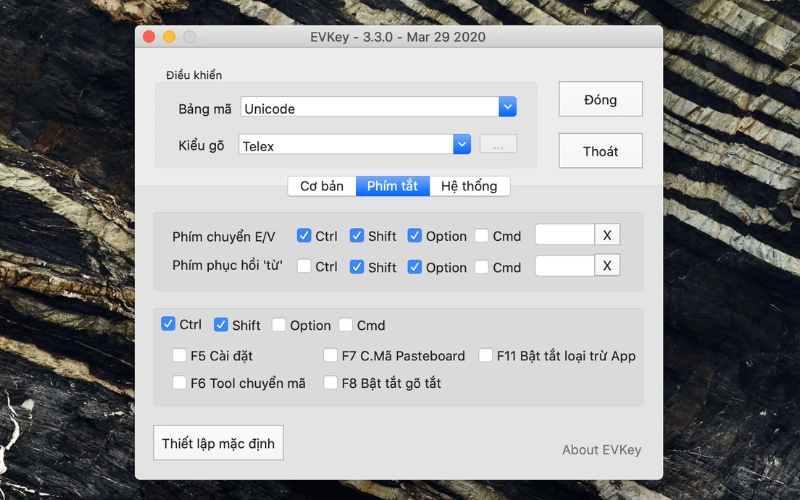Open the About EVKey link
800x500 pixels.
[x=602, y=449]
